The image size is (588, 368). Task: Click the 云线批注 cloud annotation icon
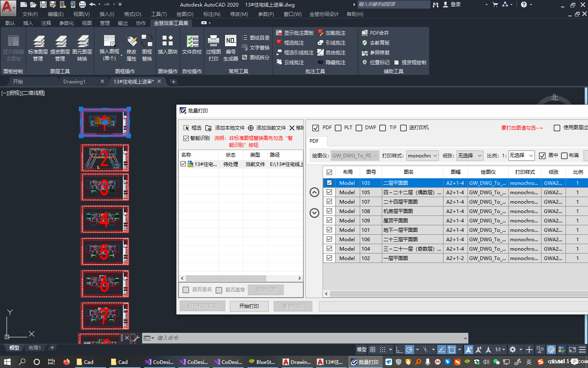click(279, 63)
